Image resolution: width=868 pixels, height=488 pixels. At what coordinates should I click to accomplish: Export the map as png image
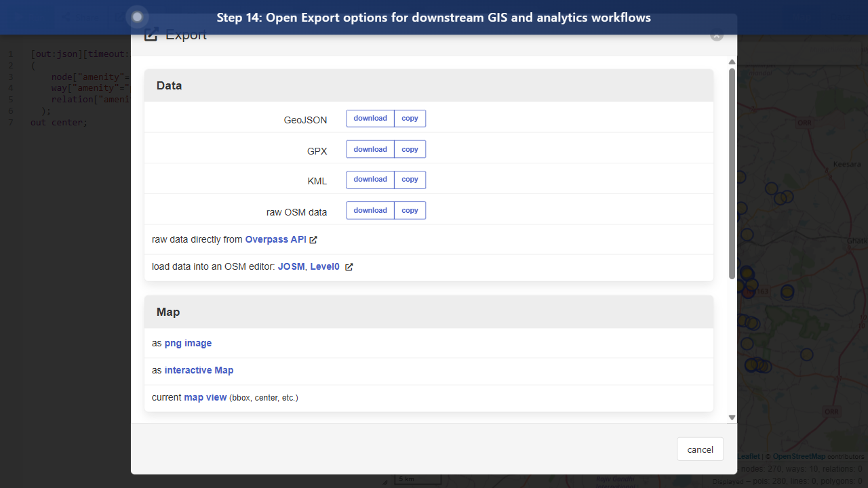click(x=188, y=343)
